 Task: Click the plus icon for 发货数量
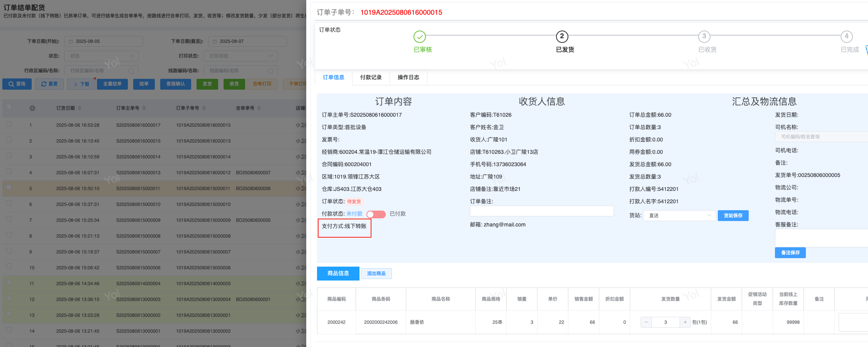tap(685, 322)
